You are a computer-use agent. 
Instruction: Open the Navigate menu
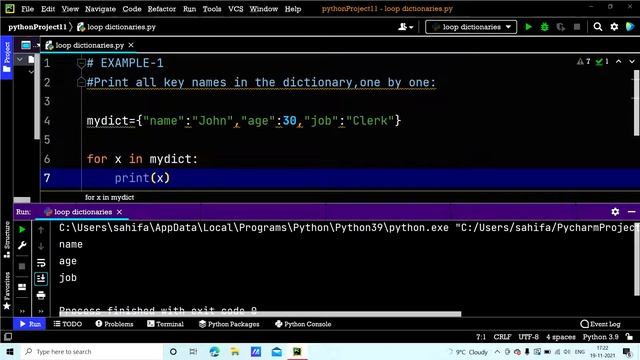coord(100,9)
